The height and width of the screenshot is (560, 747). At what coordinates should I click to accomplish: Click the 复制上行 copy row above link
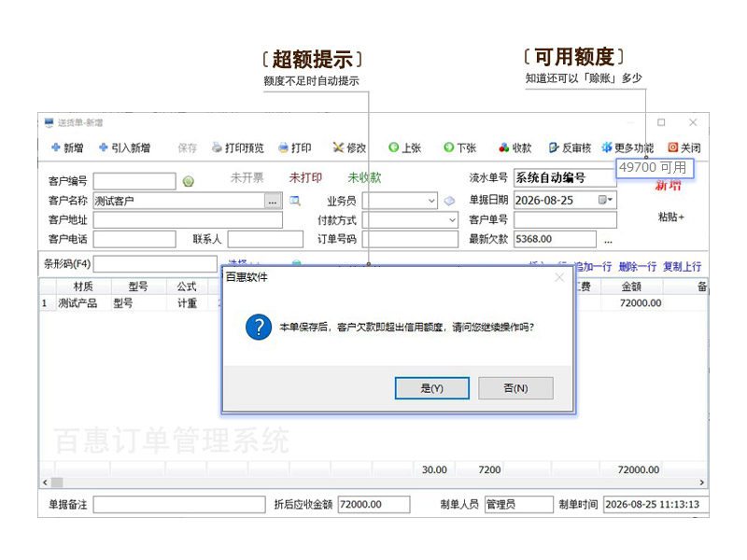point(682,267)
